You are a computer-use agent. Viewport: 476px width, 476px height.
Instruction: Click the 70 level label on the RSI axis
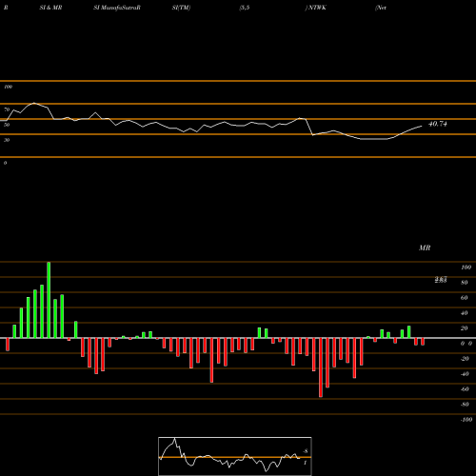pyautogui.click(x=7, y=109)
